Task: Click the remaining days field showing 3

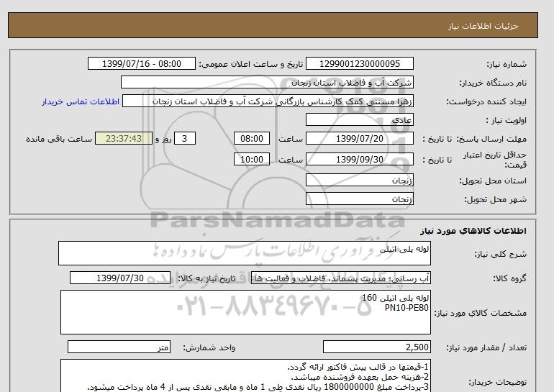Action: click(x=185, y=138)
